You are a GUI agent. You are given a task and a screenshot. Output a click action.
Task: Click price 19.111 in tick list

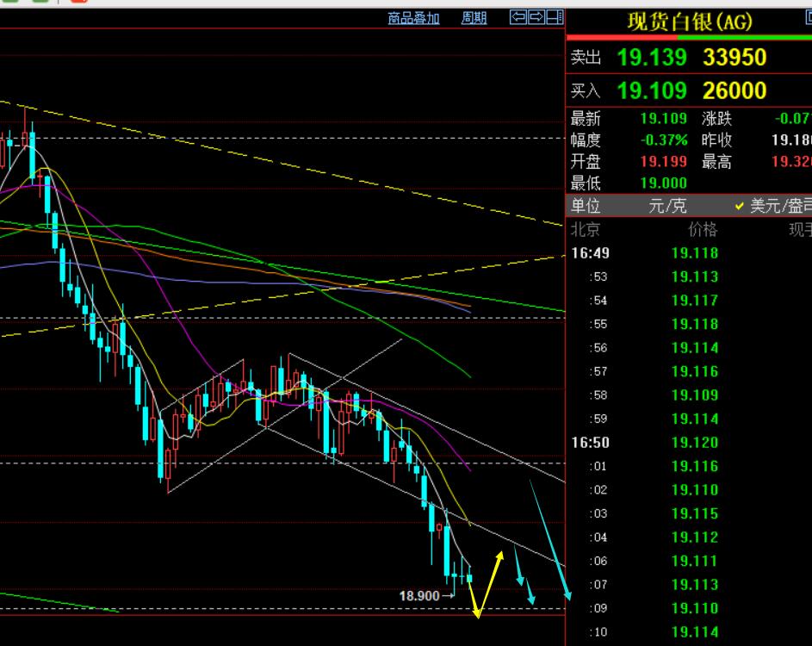pyautogui.click(x=695, y=561)
